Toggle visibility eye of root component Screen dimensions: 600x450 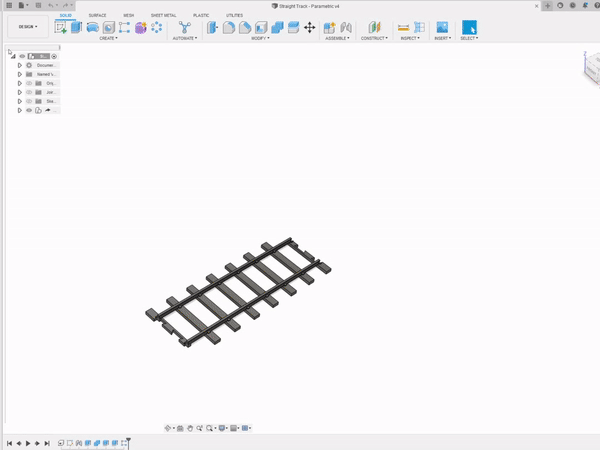coord(22,56)
